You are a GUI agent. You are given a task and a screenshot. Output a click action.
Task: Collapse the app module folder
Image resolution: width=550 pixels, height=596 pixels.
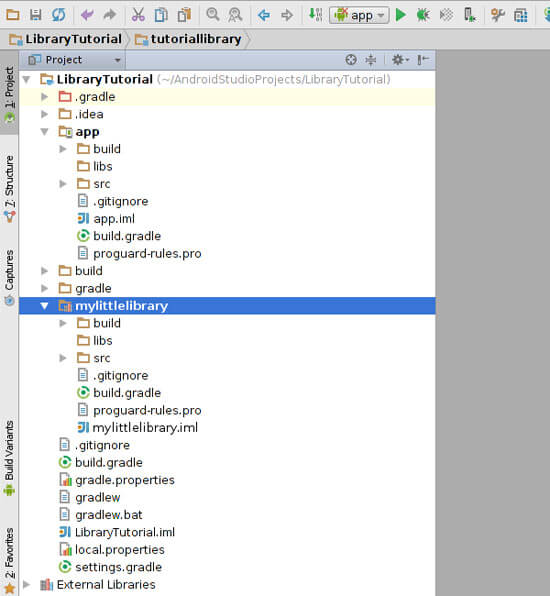[44, 132]
